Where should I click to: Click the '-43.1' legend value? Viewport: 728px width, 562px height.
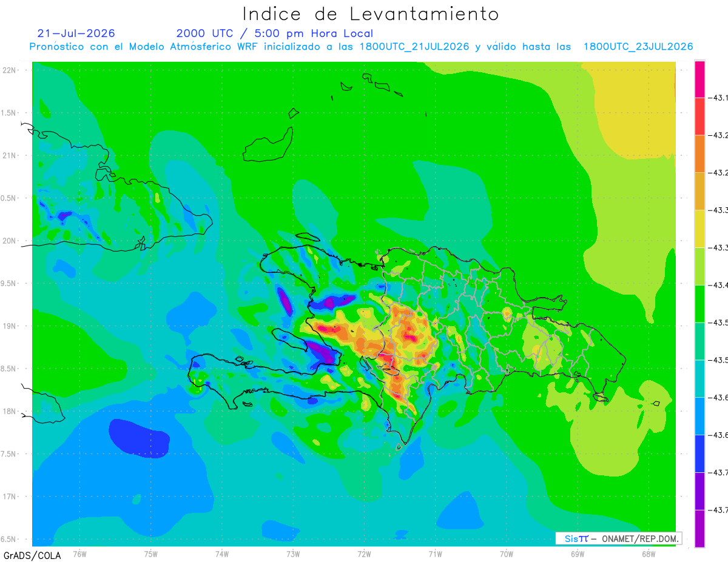(x=718, y=98)
